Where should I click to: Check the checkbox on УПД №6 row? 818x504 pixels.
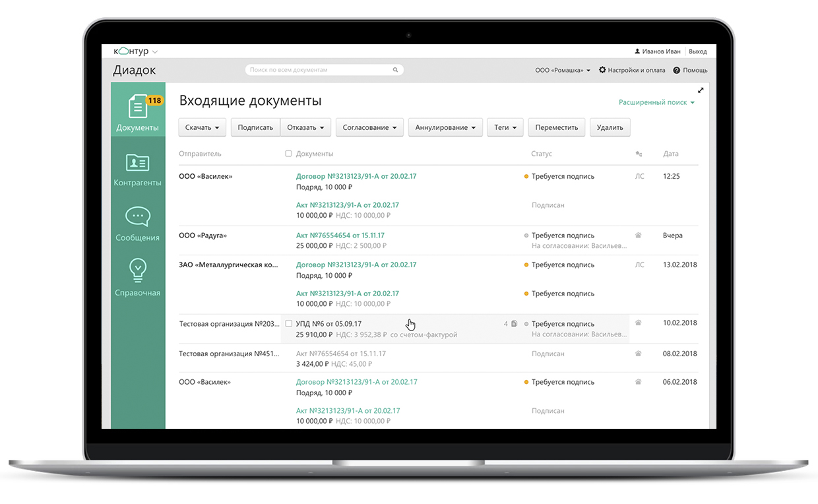coord(288,323)
